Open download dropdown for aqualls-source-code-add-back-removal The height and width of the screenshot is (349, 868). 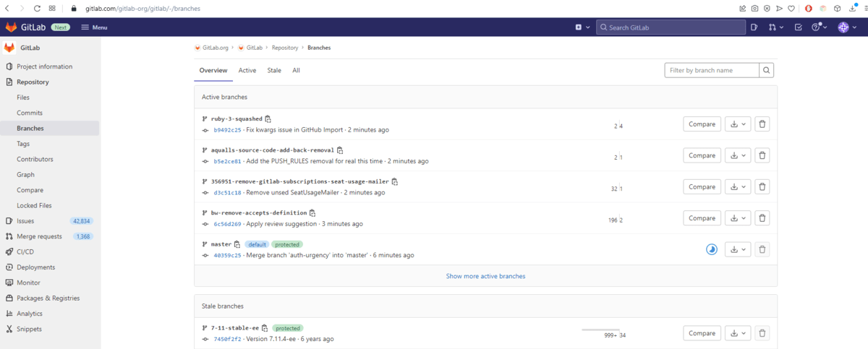tap(738, 155)
